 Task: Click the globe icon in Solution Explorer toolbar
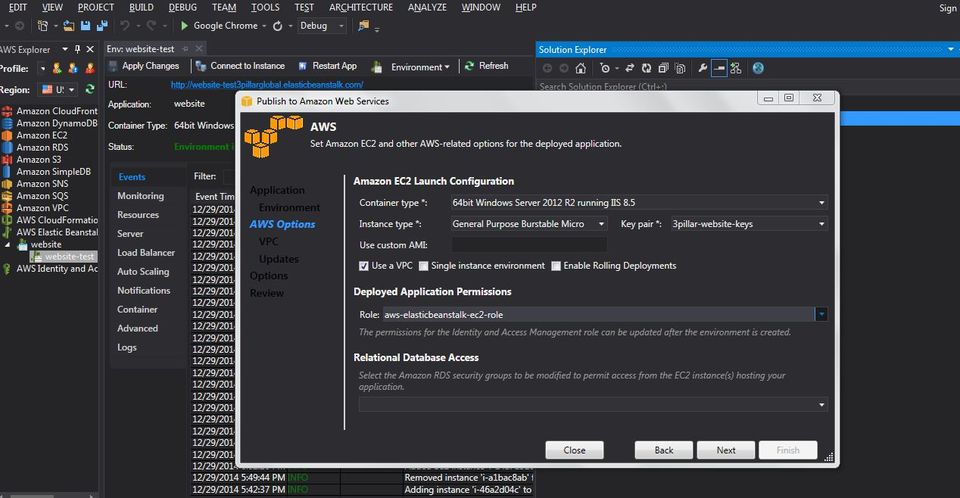coord(758,68)
